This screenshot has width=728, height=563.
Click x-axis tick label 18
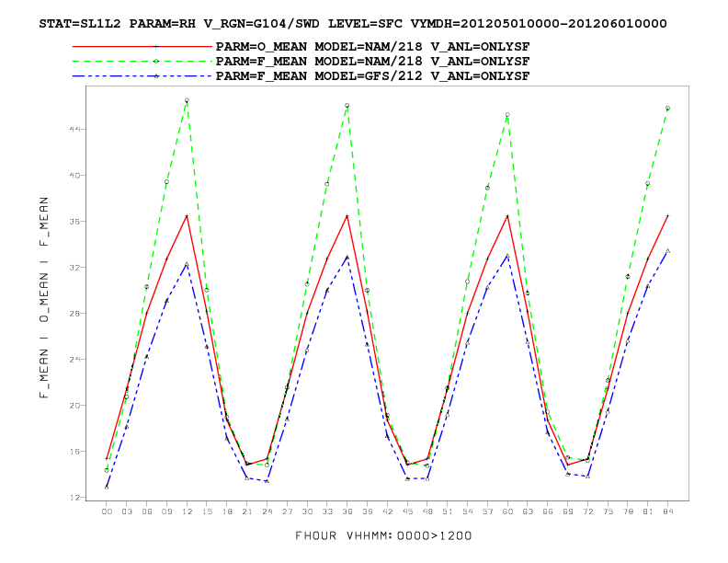[x=227, y=511]
